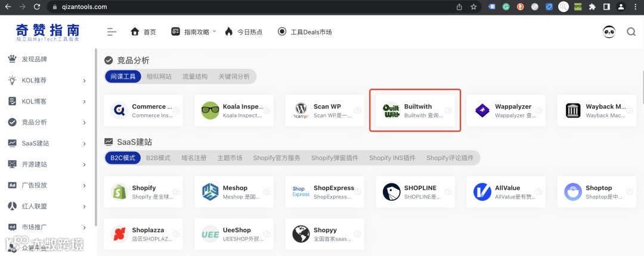
Task: Open the UeeShop platform card
Action: [x=234, y=234]
